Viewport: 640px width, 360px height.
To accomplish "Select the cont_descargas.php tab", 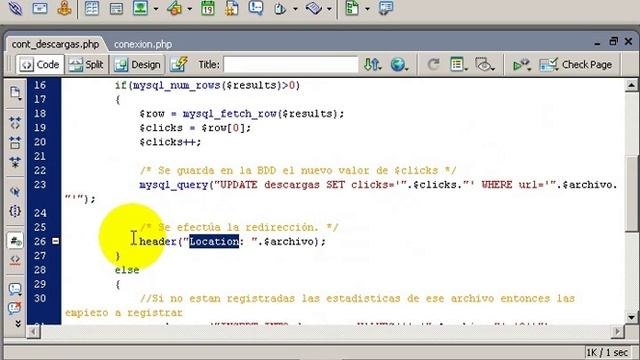I will (55, 44).
